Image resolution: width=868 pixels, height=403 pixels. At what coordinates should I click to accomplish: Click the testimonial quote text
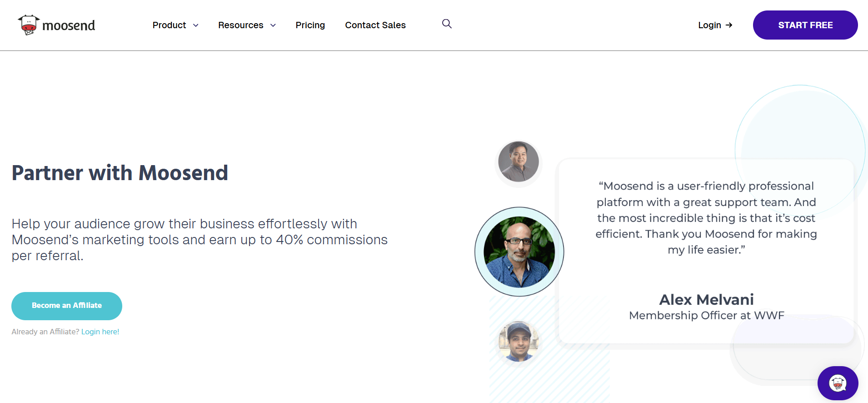coord(706,218)
